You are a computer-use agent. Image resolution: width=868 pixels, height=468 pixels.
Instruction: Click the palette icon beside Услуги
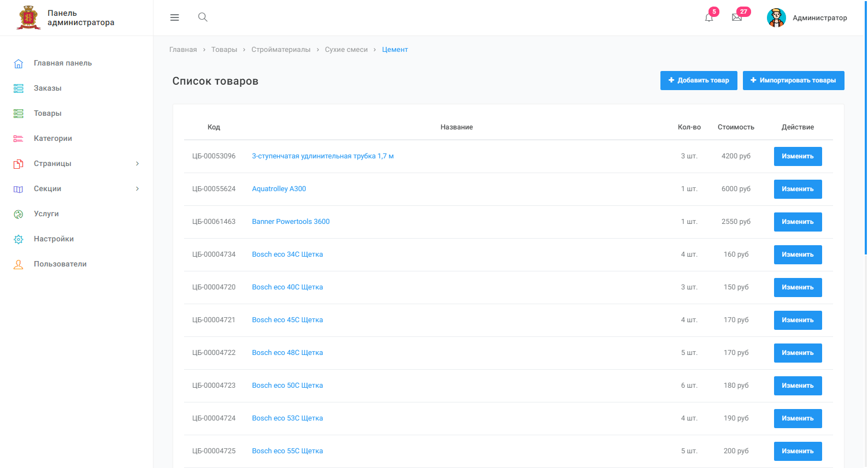coord(19,214)
